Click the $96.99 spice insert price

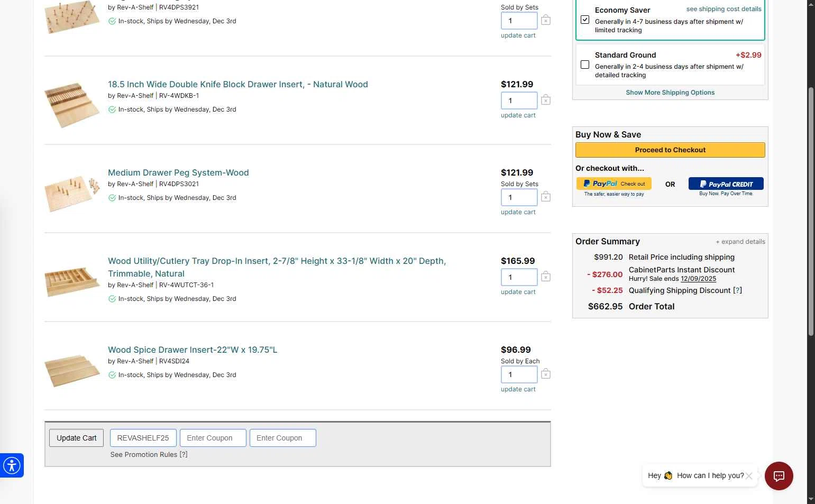coord(516,350)
